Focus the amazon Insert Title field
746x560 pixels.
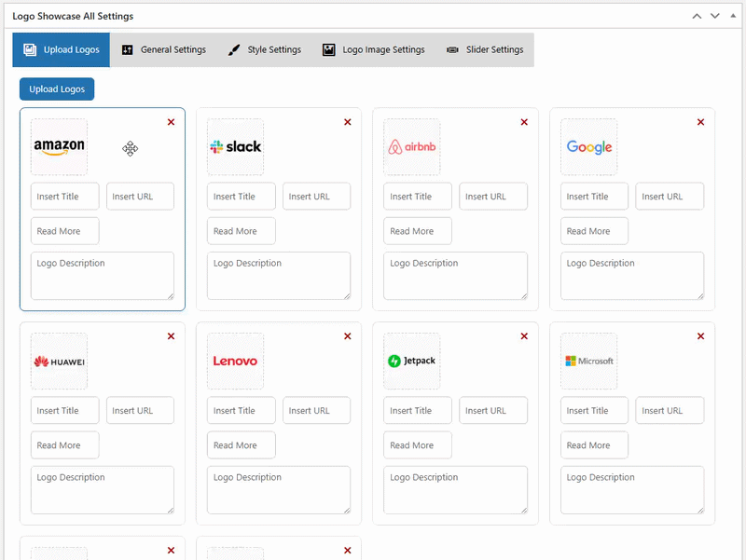[64, 197]
